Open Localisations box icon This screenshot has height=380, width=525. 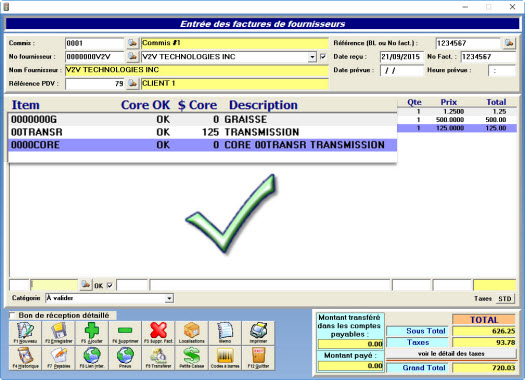point(192,333)
